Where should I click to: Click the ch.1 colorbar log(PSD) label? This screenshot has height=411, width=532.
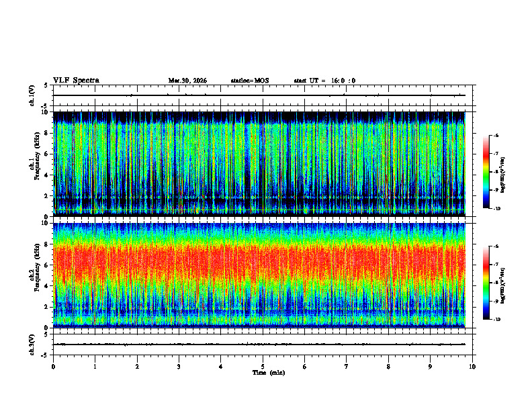pos(503,175)
